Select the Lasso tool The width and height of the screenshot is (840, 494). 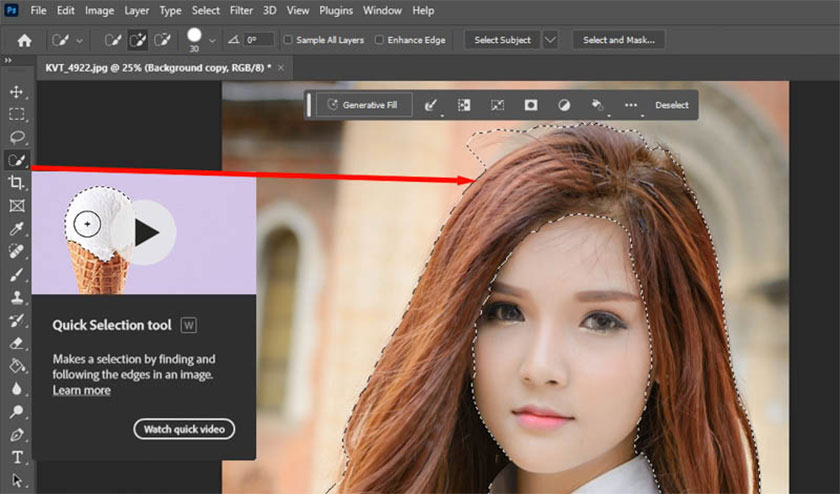coord(16,137)
